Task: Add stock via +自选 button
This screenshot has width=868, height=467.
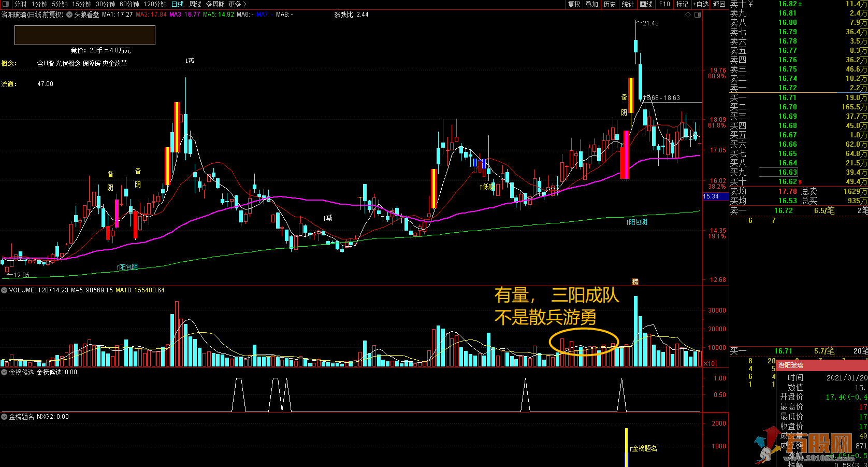Action: point(701,4)
